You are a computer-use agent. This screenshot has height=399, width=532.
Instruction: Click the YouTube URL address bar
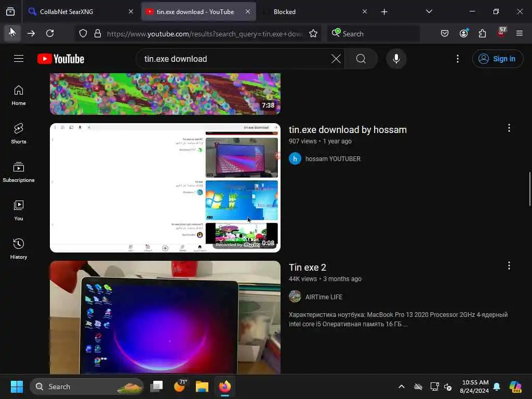(204, 34)
